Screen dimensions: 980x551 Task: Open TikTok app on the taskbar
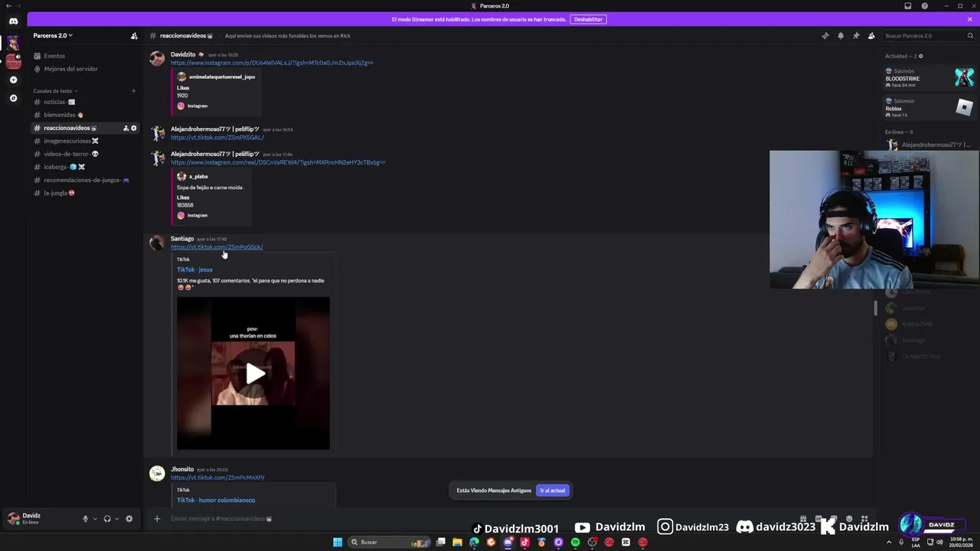click(524, 542)
